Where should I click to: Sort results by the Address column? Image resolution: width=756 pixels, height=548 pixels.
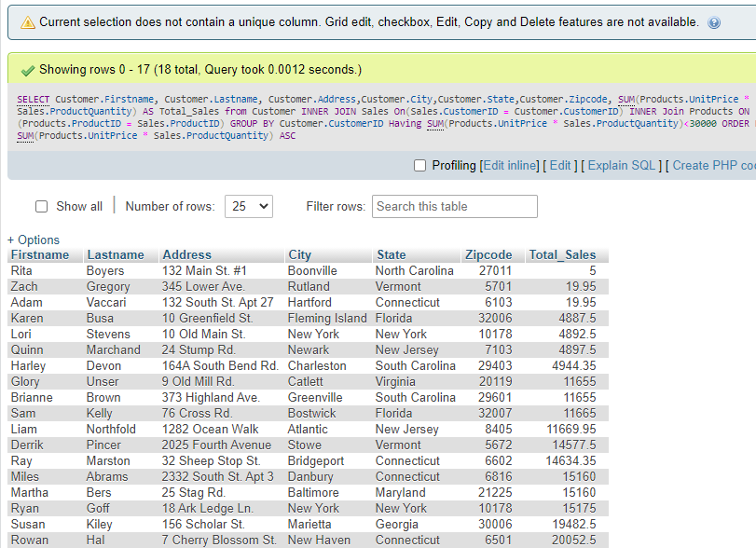186,254
